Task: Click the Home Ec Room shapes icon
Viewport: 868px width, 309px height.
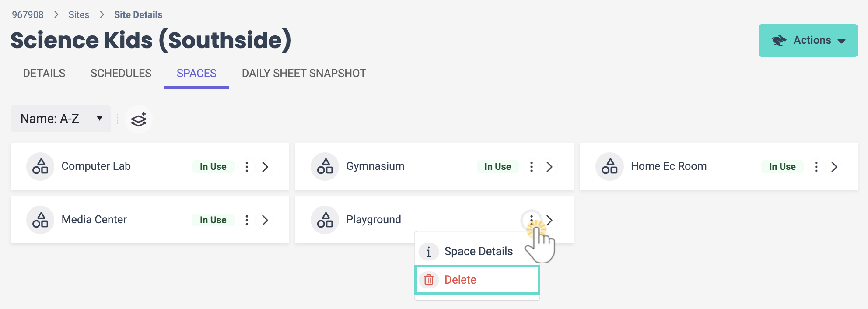Action: 609,167
